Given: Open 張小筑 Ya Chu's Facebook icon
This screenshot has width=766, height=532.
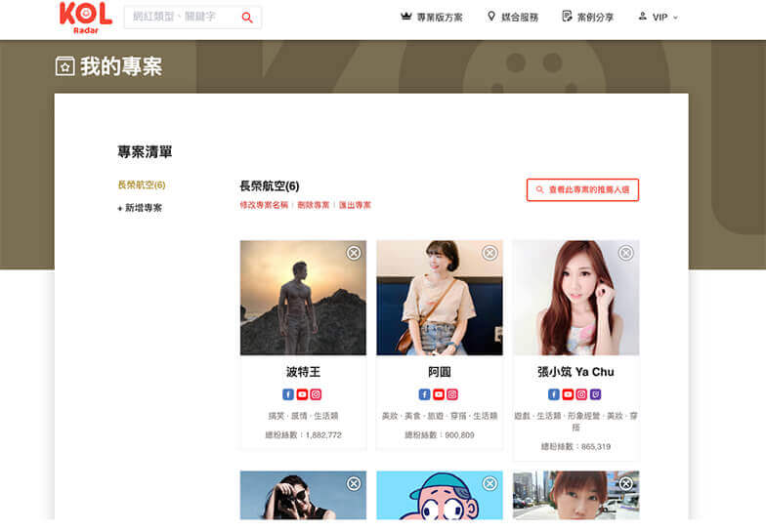Looking at the screenshot, I should coord(553,394).
